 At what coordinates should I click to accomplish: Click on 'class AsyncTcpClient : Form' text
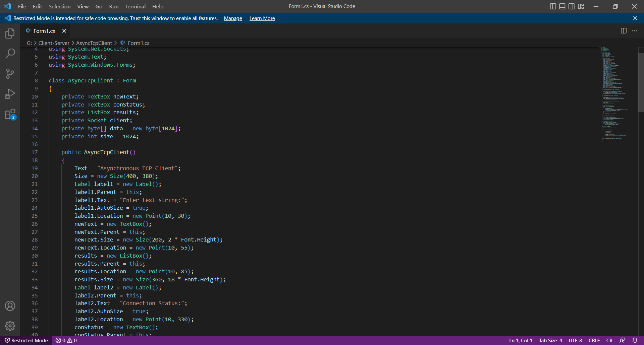click(92, 81)
